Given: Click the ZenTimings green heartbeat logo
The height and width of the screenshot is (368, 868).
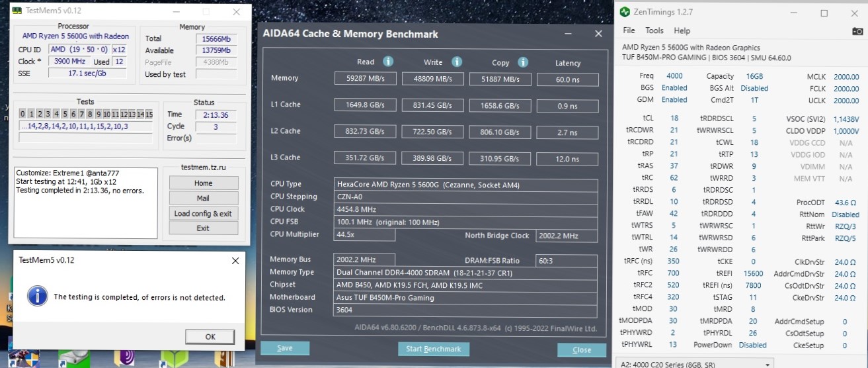Looking at the screenshot, I should click(x=625, y=13).
